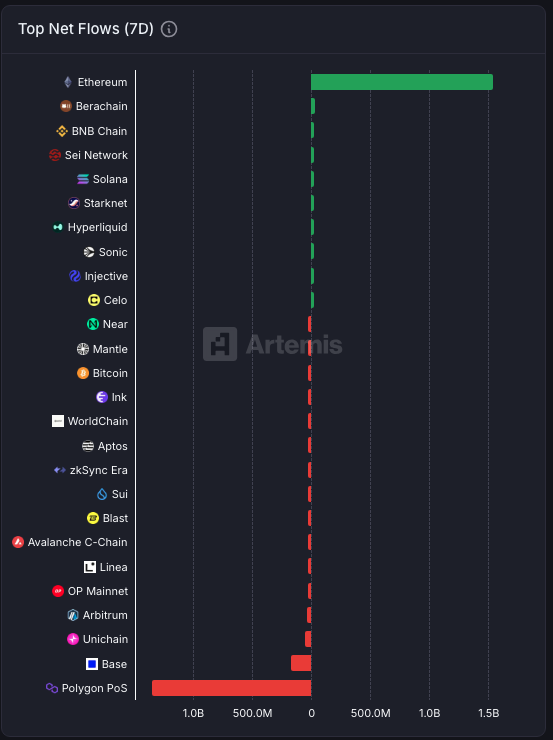Click the Sei Network red icon
553x740 pixels.
[55, 155]
